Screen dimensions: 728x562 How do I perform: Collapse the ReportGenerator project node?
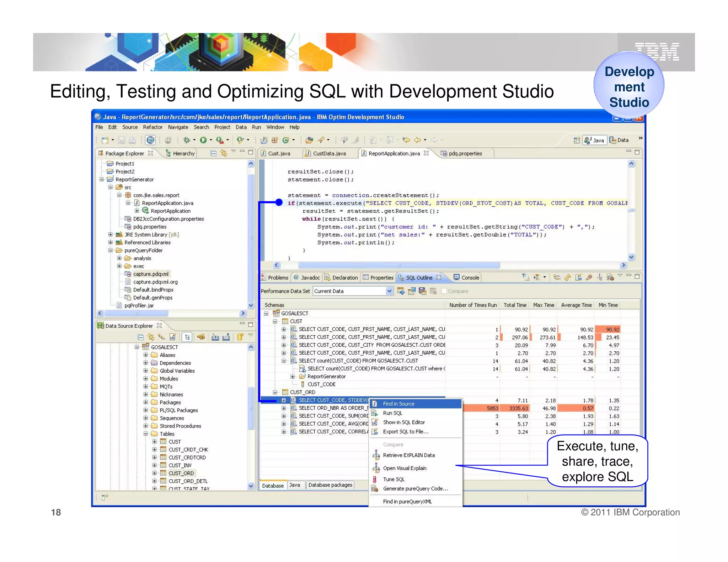(x=102, y=179)
